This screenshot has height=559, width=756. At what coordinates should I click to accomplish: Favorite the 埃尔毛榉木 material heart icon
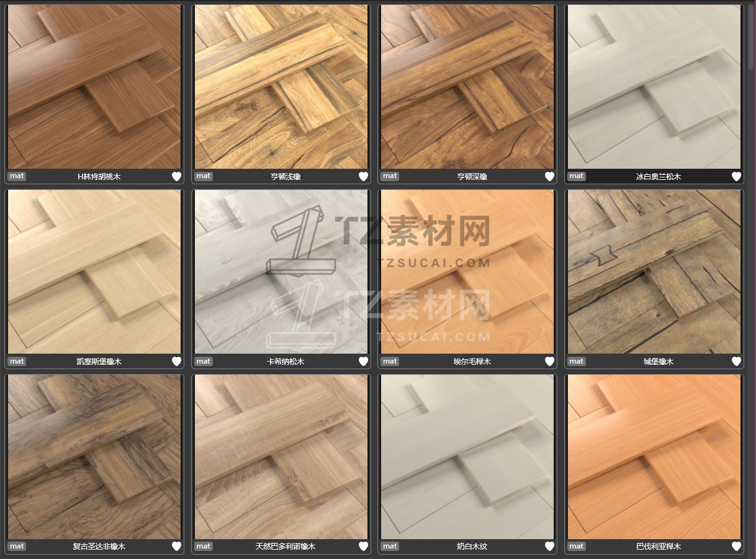549,361
